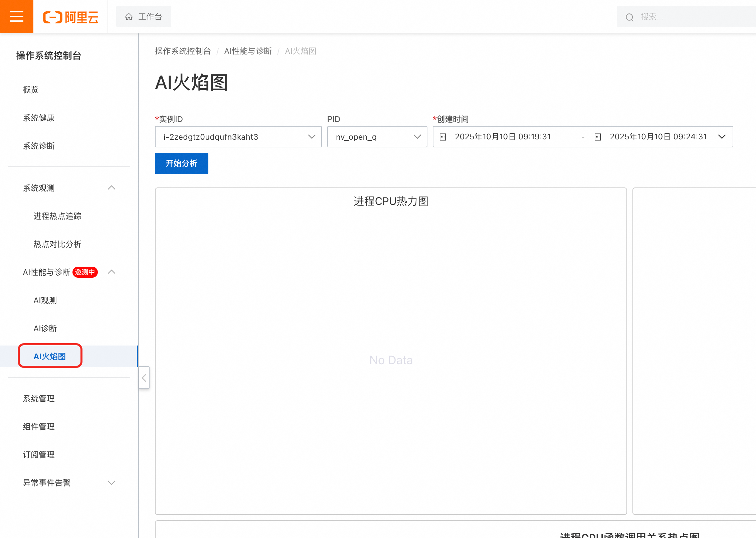Collapse the AI性能与诊断 menu section

[x=112, y=272]
